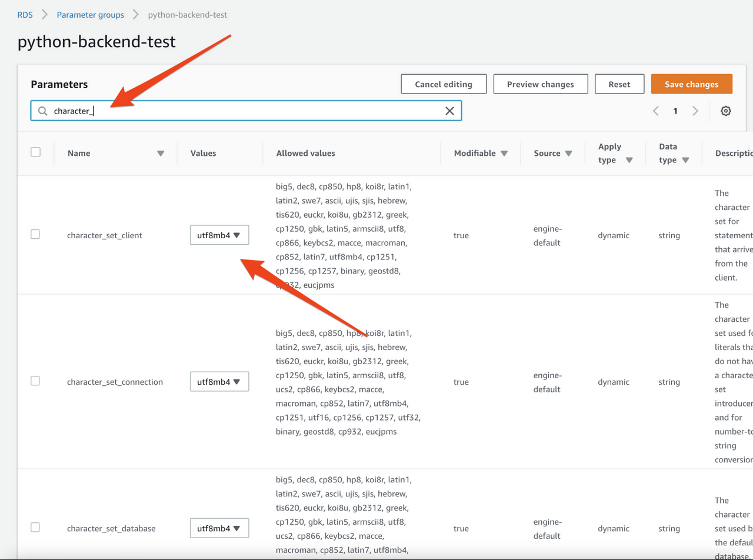Click the Parameters section title
The width and height of the screenshot is (753, 560).
(59, 84)
